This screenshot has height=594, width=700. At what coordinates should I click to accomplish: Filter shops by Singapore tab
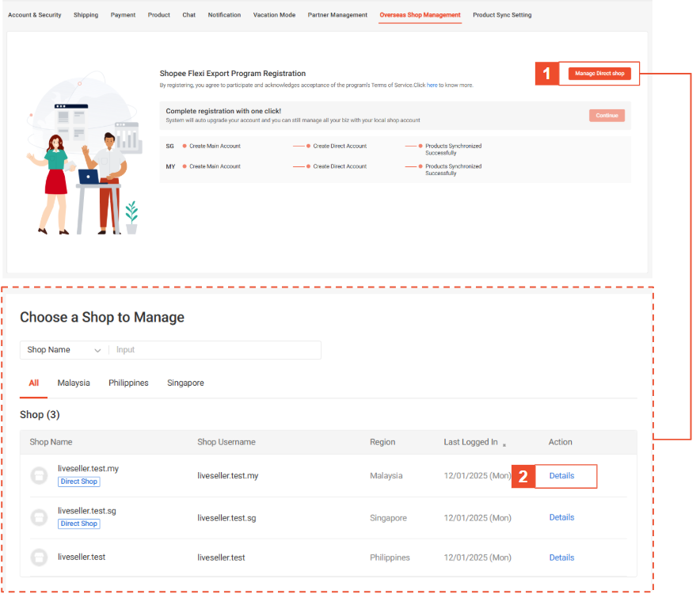coord(185,383)
